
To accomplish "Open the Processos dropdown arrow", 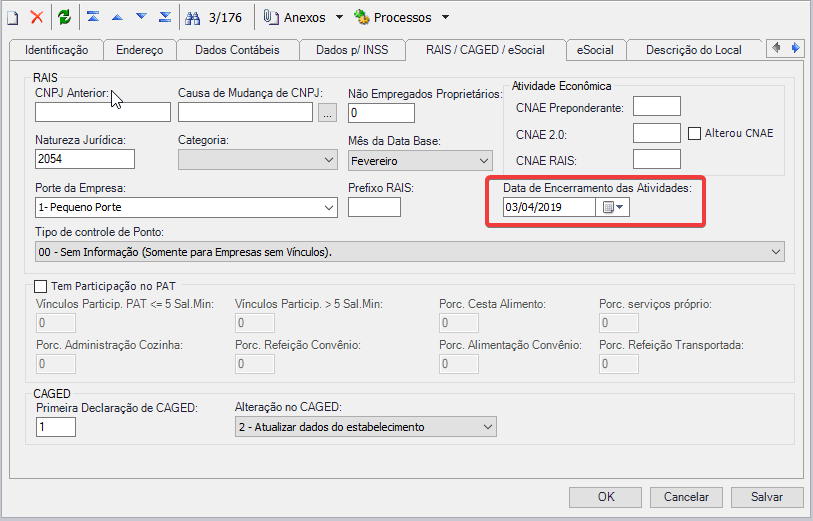I will tap(445, 17).
